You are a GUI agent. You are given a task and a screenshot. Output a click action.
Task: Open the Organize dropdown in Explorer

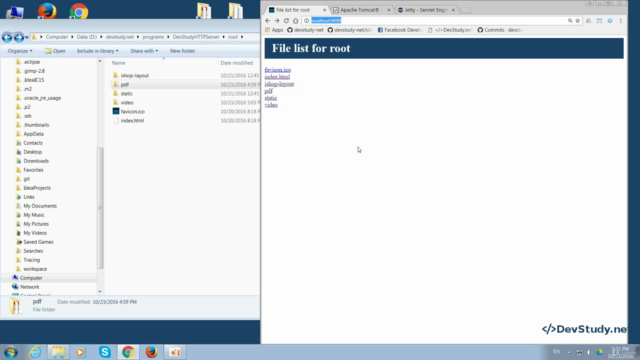click(20, 51)
